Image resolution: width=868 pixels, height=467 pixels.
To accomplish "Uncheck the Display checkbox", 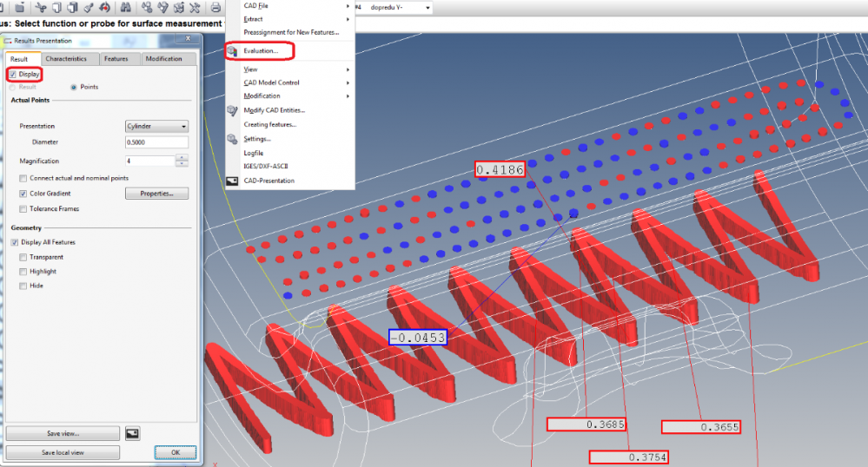I will click(x=13, y=75).
